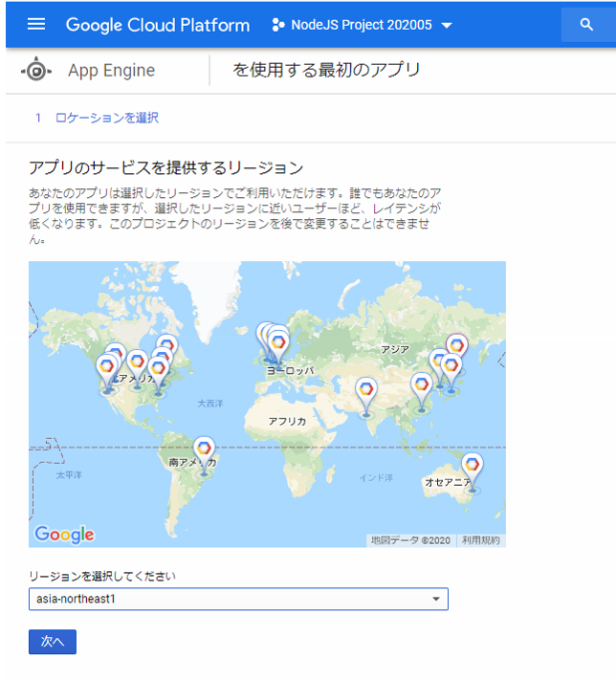Select the southern China coast region marker
This screenshot has width=616, height=680.
point(421,386)
